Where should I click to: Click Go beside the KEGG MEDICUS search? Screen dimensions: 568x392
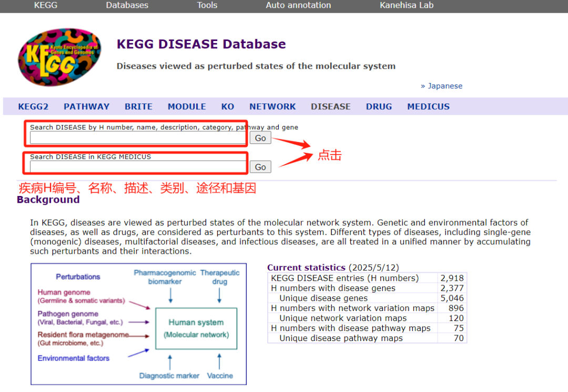260,167
